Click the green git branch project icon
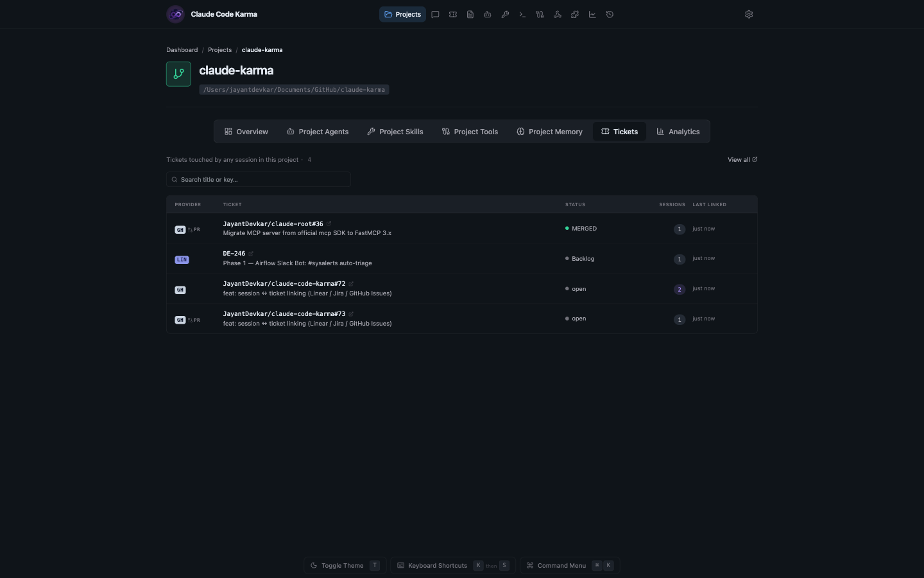Viewport: 924px width, 578px height. point(178,74)
